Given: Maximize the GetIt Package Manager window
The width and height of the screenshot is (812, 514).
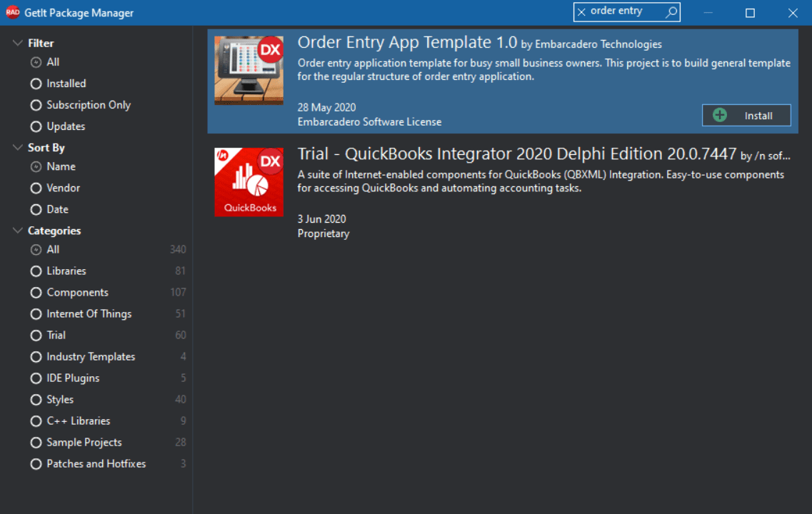Looking at the screenshot, I should 750,13.
